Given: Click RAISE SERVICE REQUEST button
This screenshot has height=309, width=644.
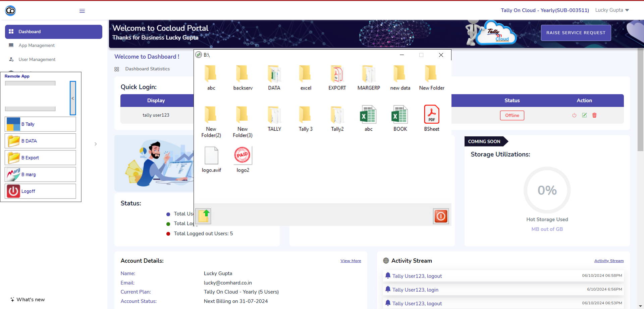Looking at the screenshot, I should coord(576,33).
